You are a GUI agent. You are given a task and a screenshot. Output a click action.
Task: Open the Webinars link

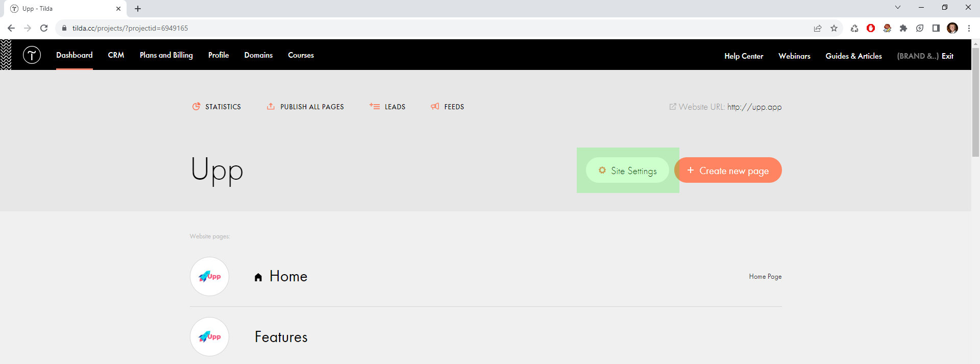(794, 56)
